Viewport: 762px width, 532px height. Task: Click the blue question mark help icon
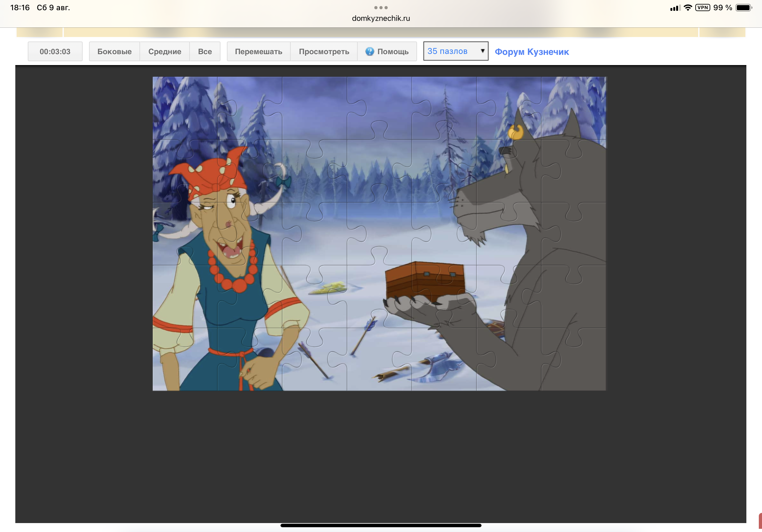click(370, 51)
